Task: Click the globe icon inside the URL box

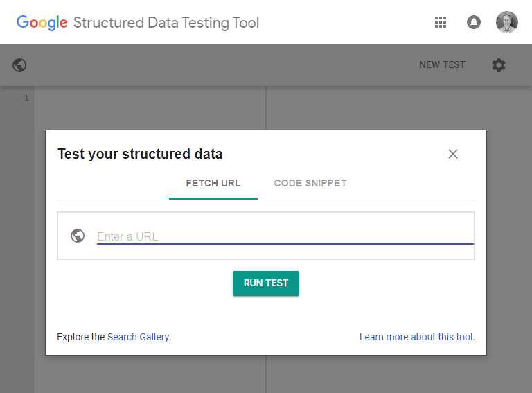Action: [x=78, y=236]
